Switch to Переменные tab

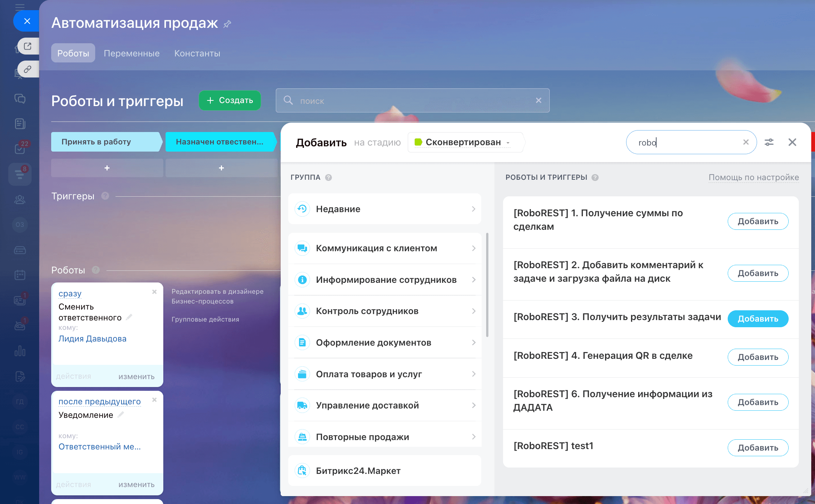point(132,53)
